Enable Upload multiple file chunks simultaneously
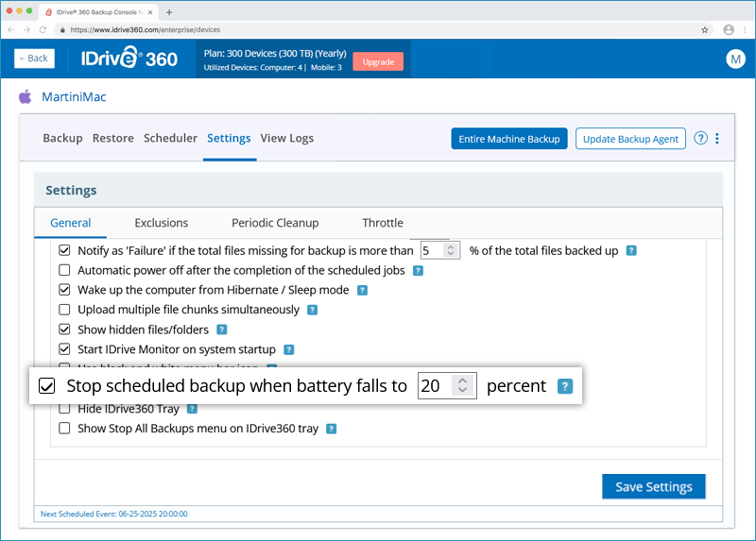756x541 pixels. pyautogui.click(x=64, y=310)
